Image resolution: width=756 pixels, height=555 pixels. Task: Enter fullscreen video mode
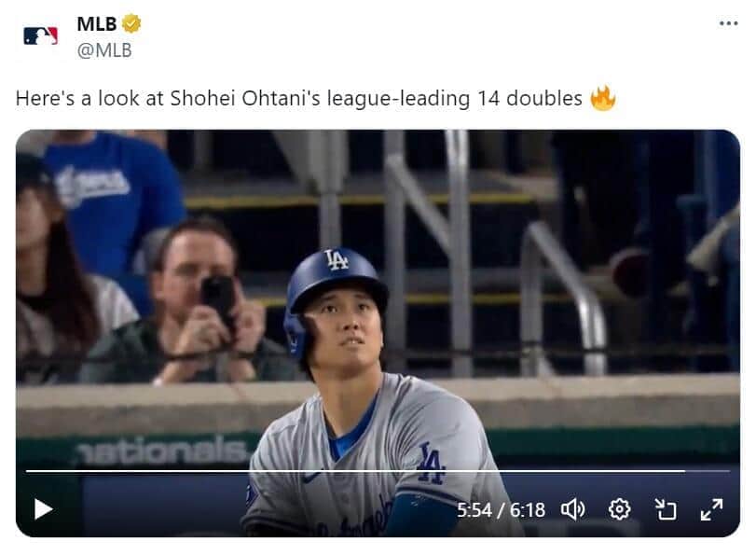click(x=711, y=508)
